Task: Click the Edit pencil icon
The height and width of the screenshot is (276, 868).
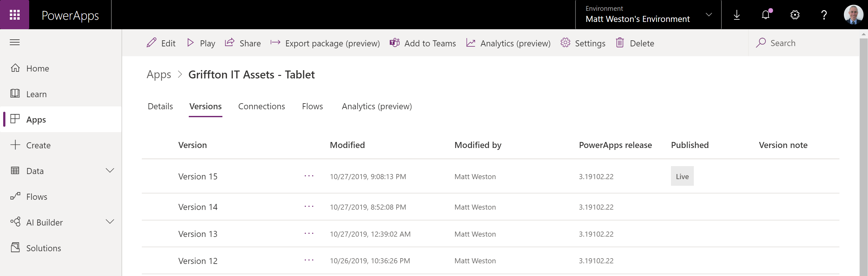Action: 151,43
